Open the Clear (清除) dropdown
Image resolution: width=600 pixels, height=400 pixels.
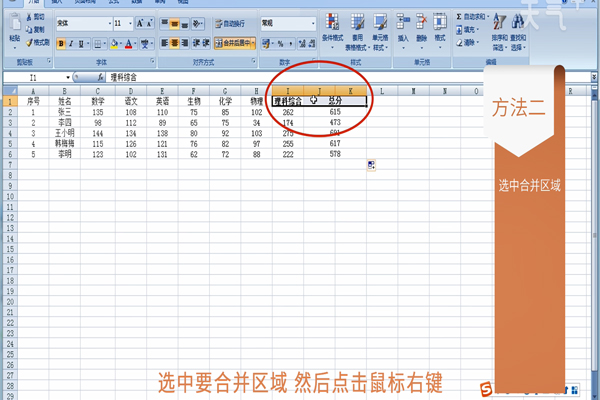point(468,42)
